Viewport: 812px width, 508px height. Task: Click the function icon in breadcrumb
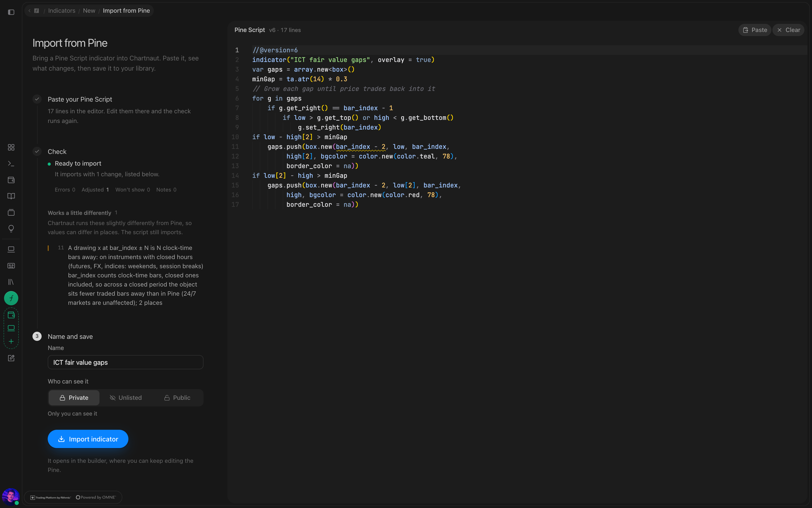pos(37,11)
